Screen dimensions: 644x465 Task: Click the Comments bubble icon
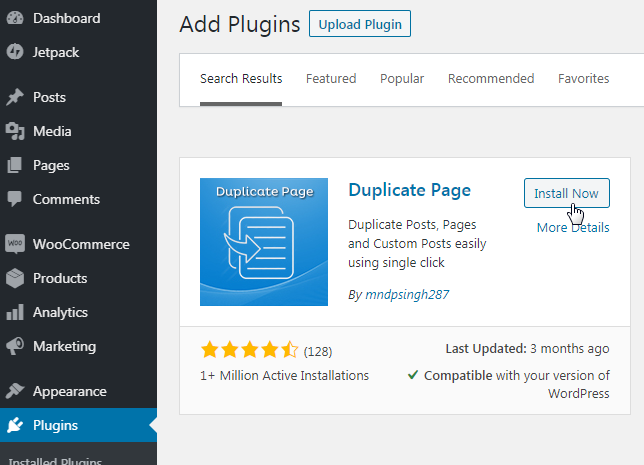click(15, 199)
